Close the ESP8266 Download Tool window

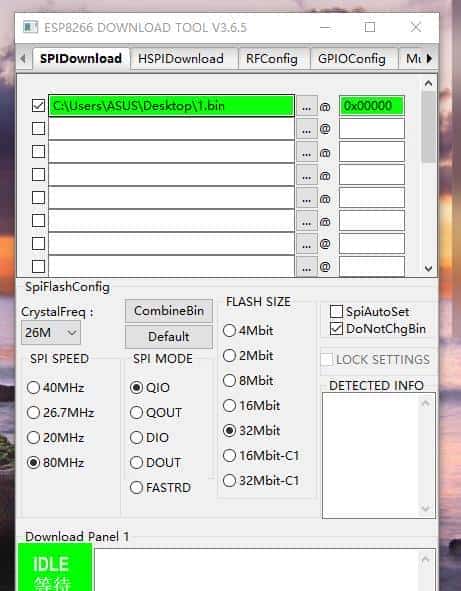click(x=416, y=27)
